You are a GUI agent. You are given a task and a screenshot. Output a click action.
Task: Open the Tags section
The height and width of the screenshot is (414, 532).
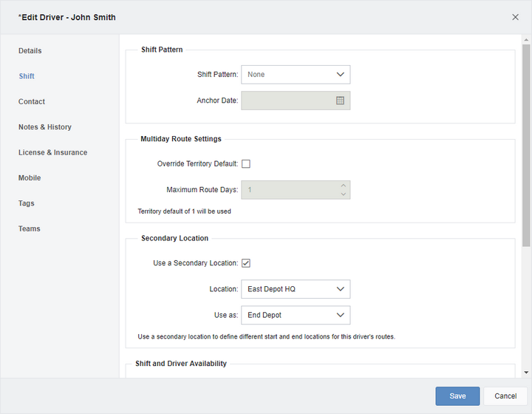pos(26,203)
